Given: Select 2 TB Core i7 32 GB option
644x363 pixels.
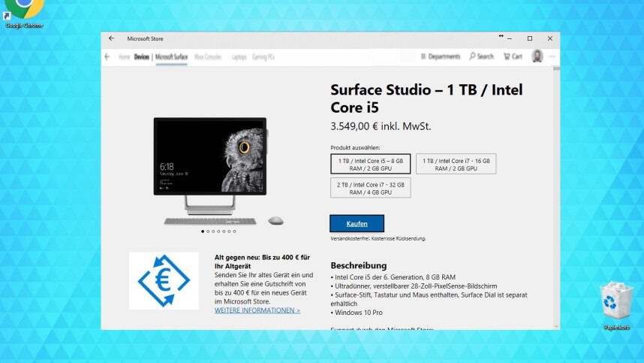Looking at the screenshot, I should coord(371,188).
